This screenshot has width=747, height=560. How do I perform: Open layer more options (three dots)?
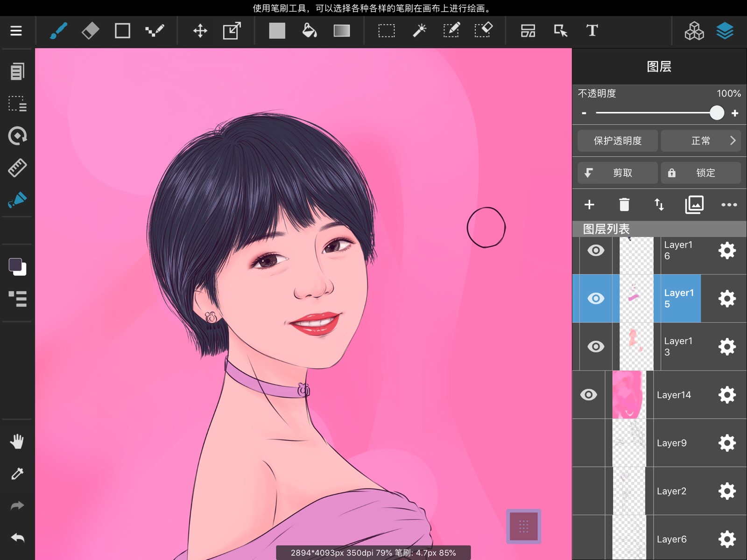tap(729, 204)
